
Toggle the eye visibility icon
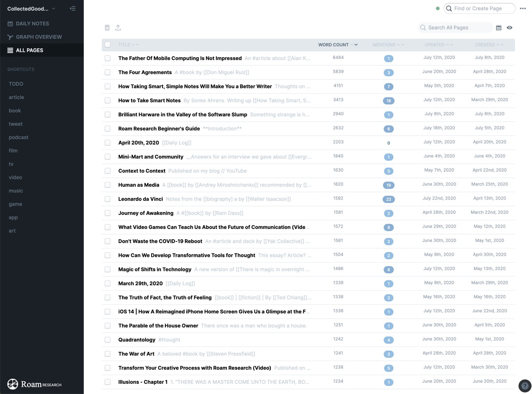point(509,28)
